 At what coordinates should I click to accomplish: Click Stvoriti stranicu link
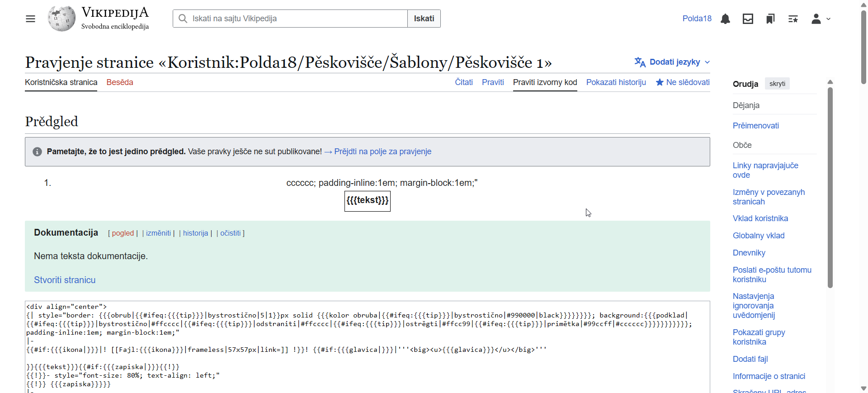[x=65, y=280]
